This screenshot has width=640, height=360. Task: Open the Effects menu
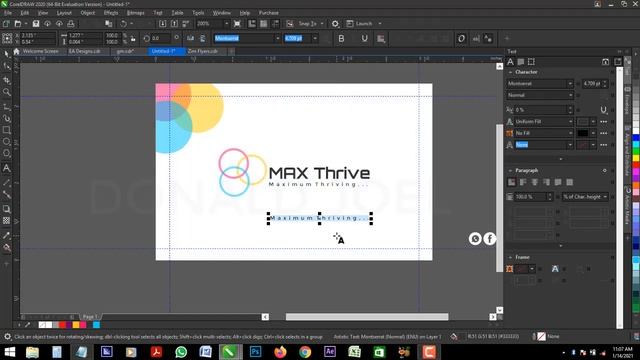[x=111, y=13]
